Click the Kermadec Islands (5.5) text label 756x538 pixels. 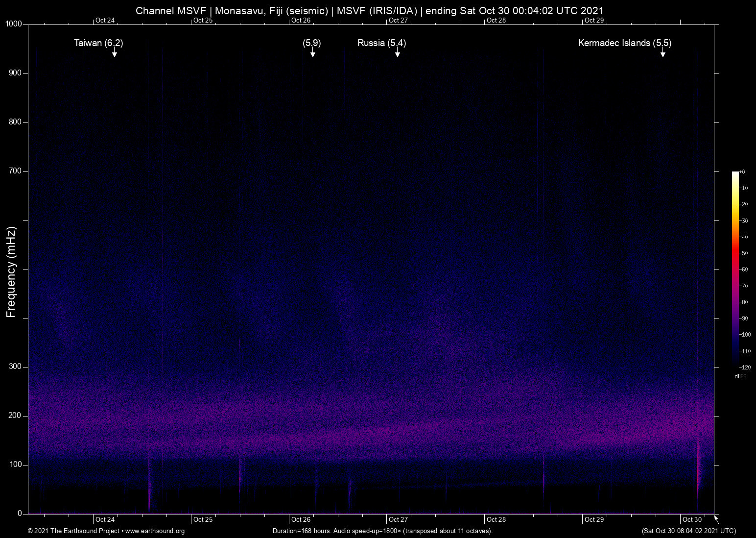(625, 43)
